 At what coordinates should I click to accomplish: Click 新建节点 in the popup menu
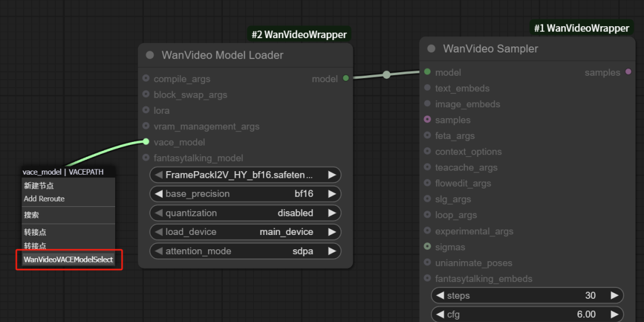pyautogui.click(x=39, y=185)
